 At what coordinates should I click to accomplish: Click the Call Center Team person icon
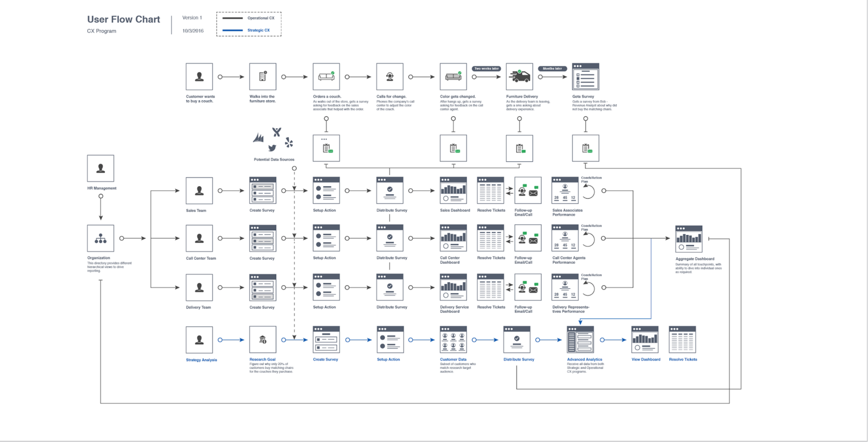(199, 238)
